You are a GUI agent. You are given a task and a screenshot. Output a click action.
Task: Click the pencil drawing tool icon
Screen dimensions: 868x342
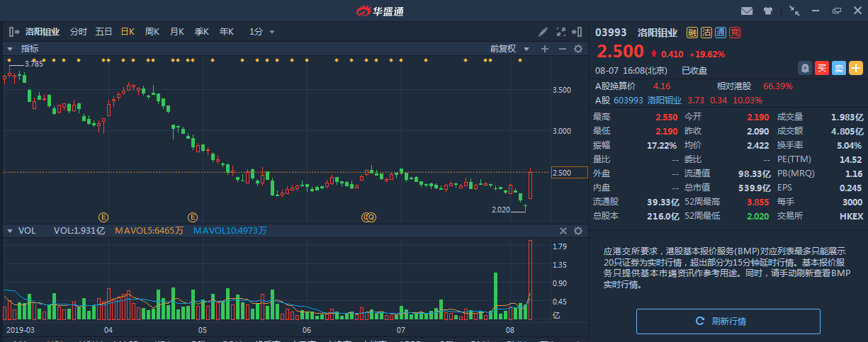tap(543, 32)
